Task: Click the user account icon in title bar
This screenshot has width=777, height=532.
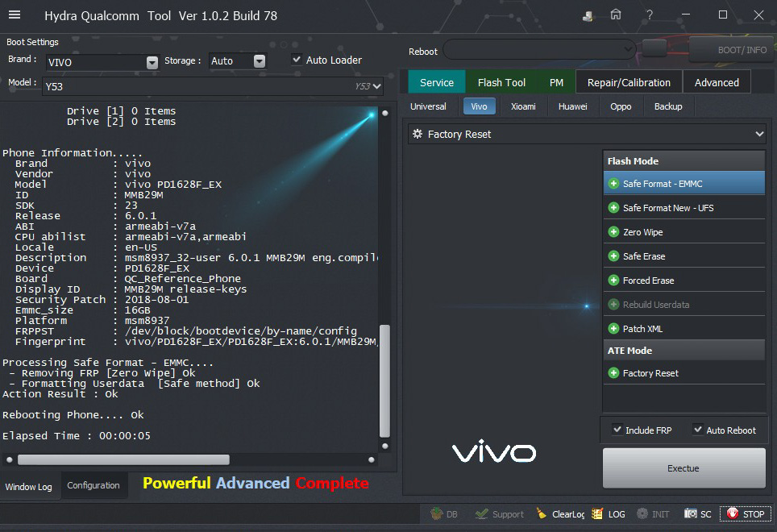Action: coord(588,16)
